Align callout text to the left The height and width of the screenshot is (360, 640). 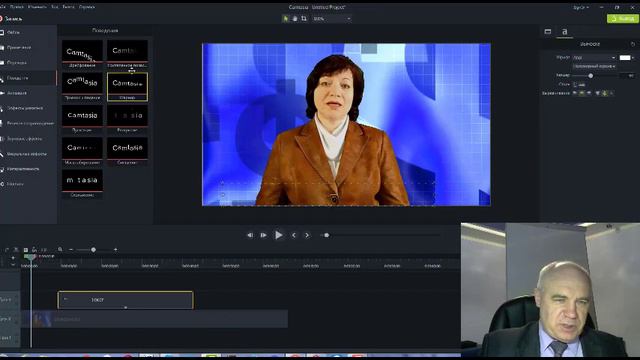575,93
